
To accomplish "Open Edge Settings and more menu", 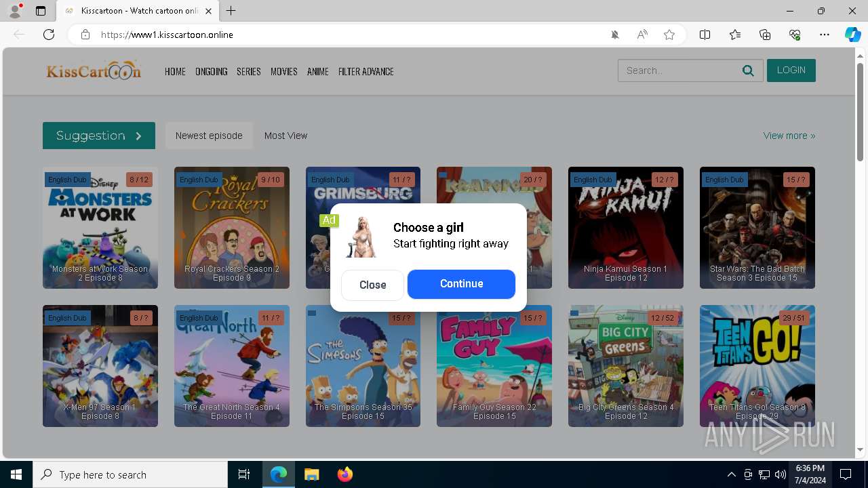I will (825, 35).
